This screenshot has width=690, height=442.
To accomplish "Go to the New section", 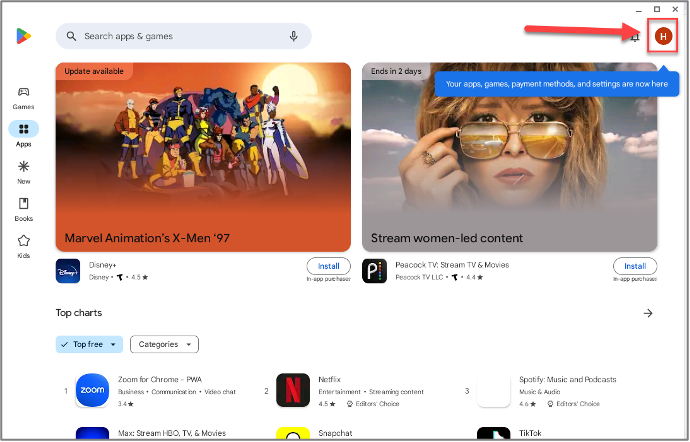I will coord(23,171).
